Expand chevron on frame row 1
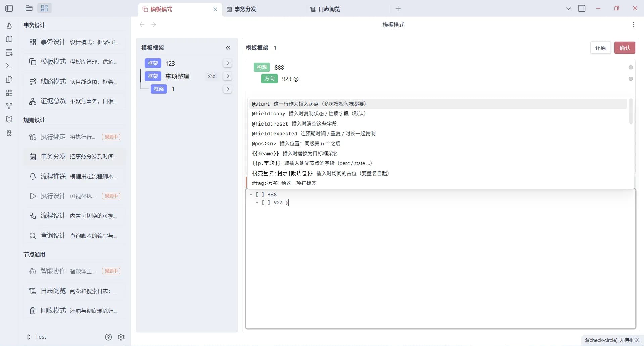Image resolution: width=644 pixels, height=346 pixels. coord(228,89)
